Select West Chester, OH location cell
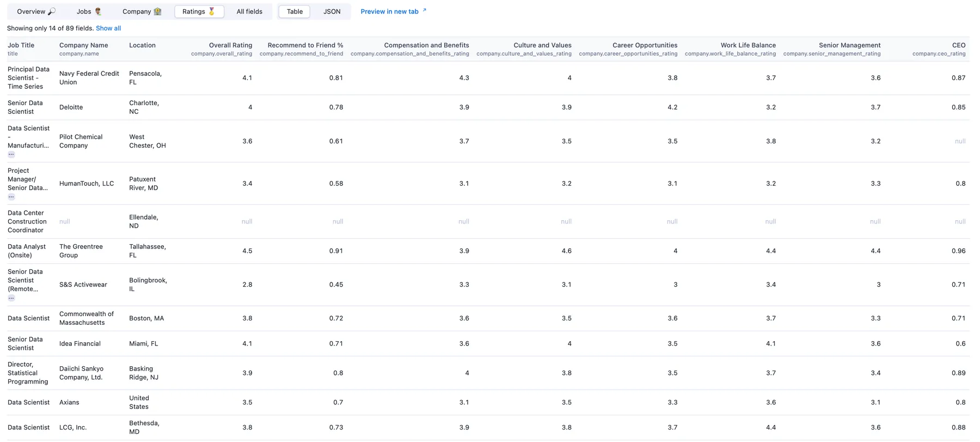This screenshot has height=442, width=980. pos(148,141)
